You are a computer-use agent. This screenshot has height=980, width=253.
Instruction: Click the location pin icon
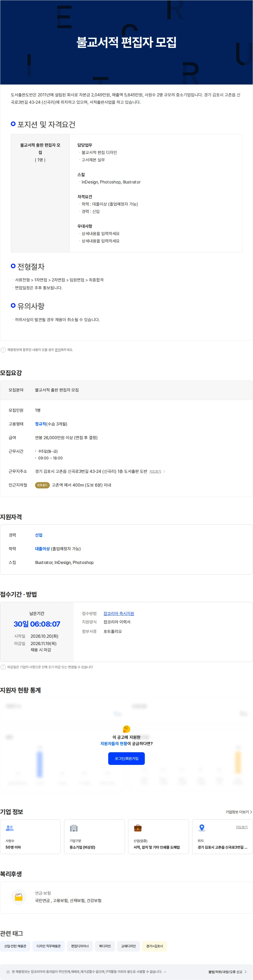coord(202,828)
